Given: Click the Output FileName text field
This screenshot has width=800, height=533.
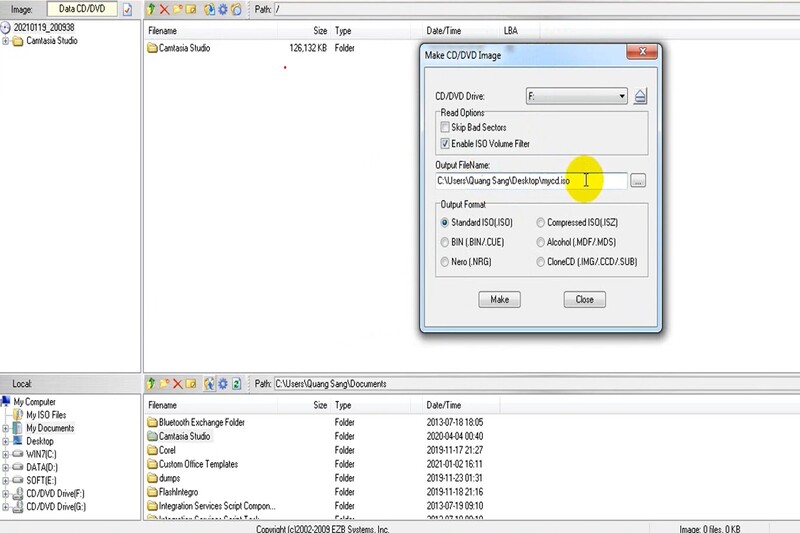Looking at the screenshot, I should 530,181.
